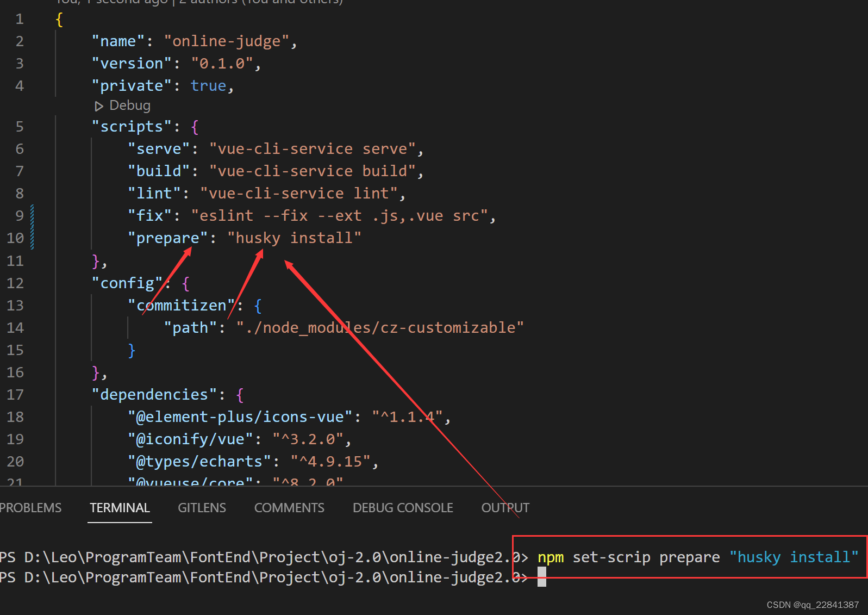The height and width of the screenshot is (615, 868).
Task: Click the "fix" script key
Action: point(149,216)
